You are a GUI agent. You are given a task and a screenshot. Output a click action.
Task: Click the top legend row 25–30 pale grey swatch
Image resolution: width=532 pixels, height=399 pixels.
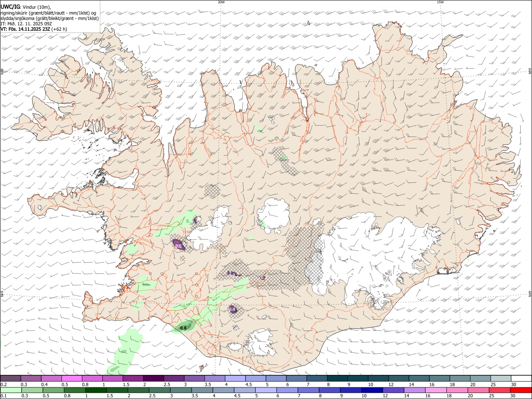[500, 378]
